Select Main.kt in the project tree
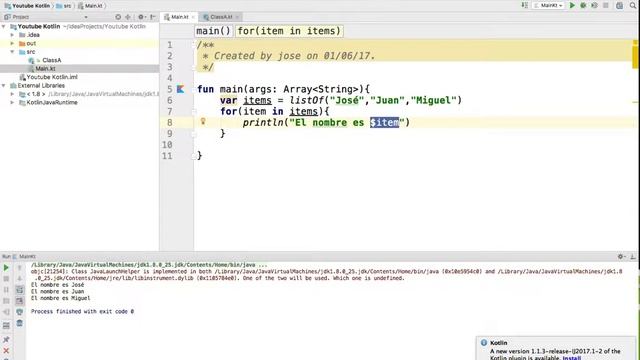This screenshot has width=640, height=360. coord(45,69)
